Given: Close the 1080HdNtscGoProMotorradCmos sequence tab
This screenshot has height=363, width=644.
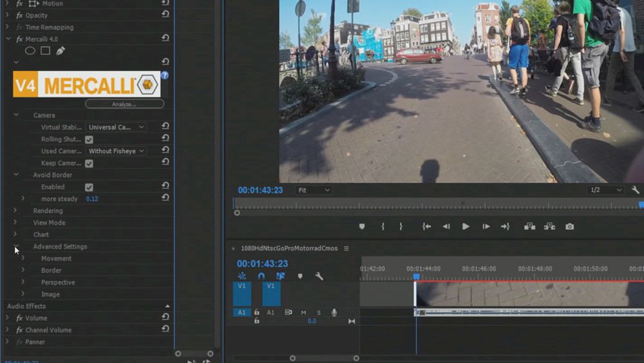Looking at the screenshot, I should click(x=233, y=248).
